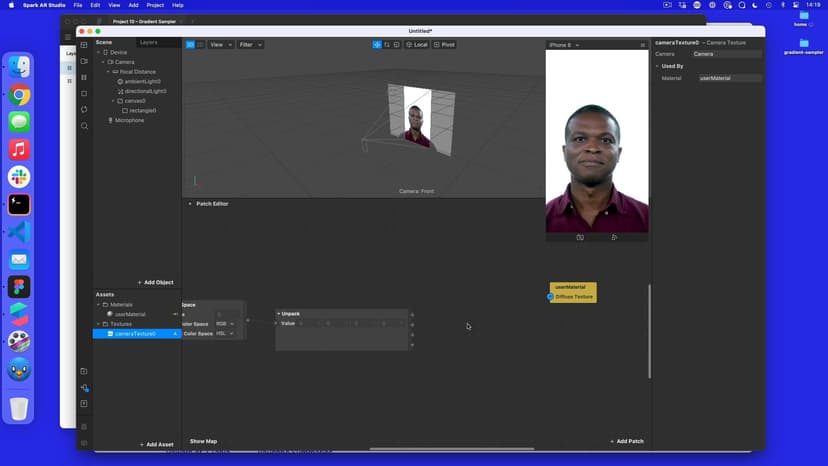Toggle the Pivot mode button
Screen dimensions: 828x466
point(444,45)
